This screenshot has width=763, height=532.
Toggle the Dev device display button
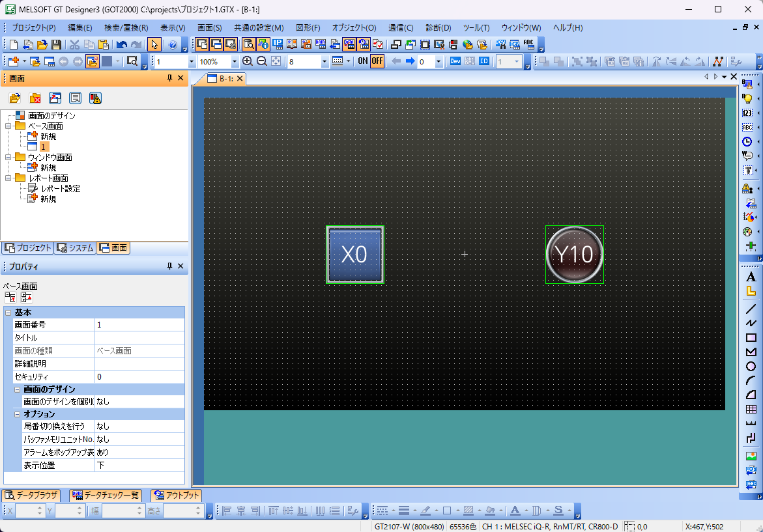455,61
